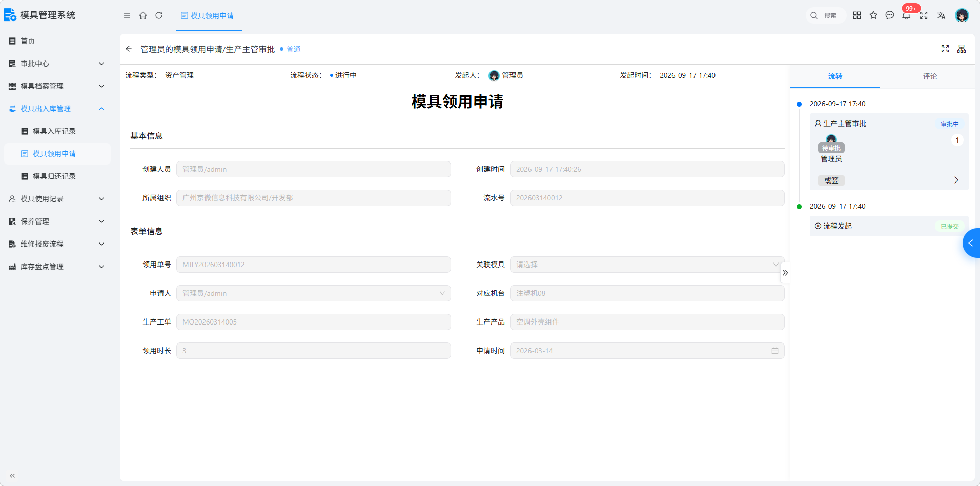The image size is (980, 486).
Task: Open 模具归还记录 in the sidebar
Action: 57,176
